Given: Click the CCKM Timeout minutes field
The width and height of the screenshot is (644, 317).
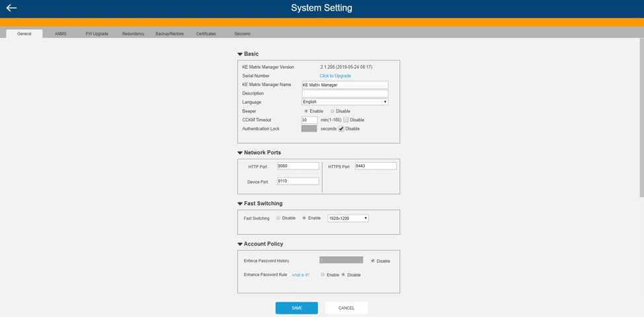Looking at the screenshot, I should [x=309, y=120].
